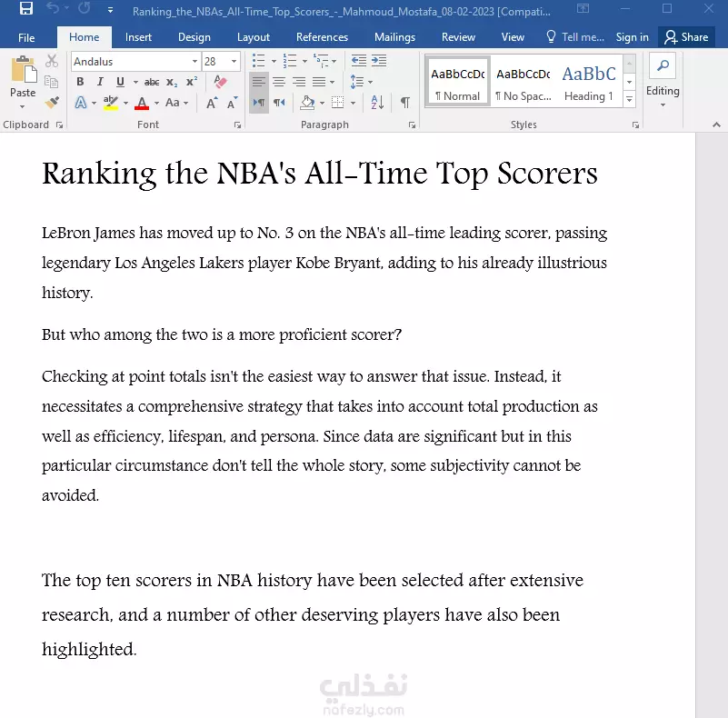Open the Review tab
The image size is (728, 718).
pyautogui.click(x=458, y=37)
